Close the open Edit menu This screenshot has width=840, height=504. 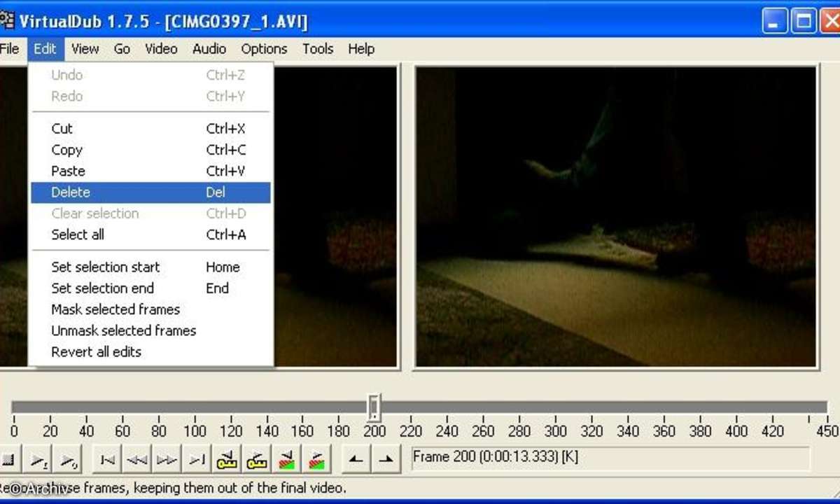click(45, 49)
